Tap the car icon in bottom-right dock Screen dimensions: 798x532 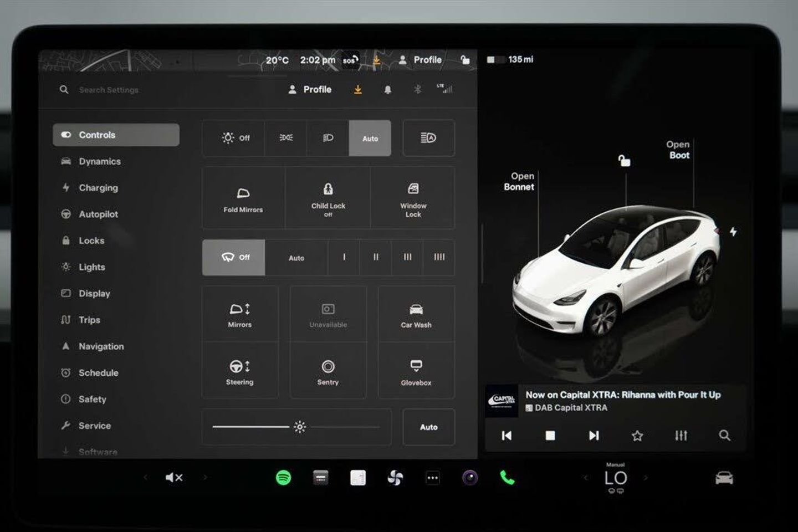point(724,478)
